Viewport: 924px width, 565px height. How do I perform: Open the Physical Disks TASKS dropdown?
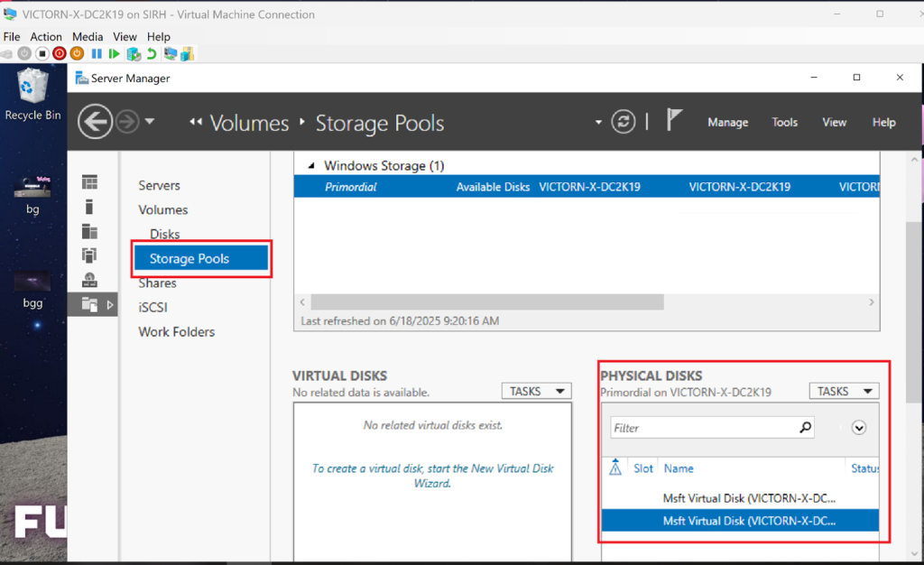(x=844, y=391)
